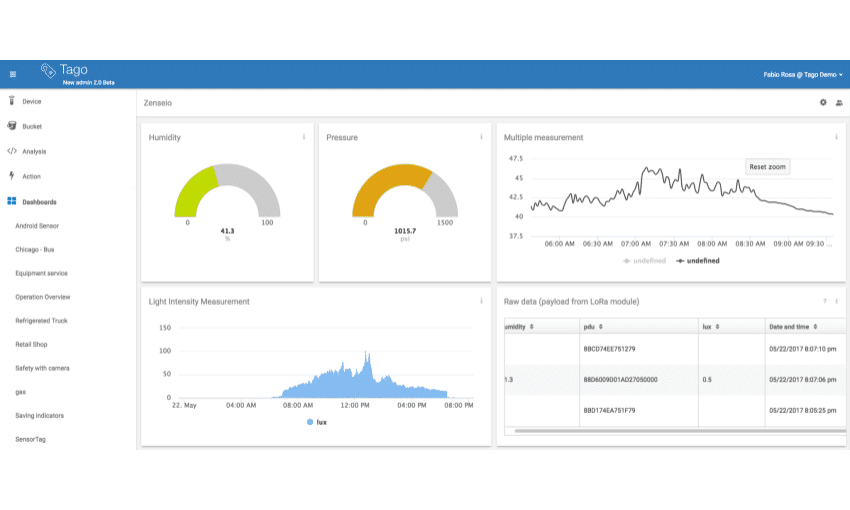Click the share users icon for Zenseio

(839, 102)
